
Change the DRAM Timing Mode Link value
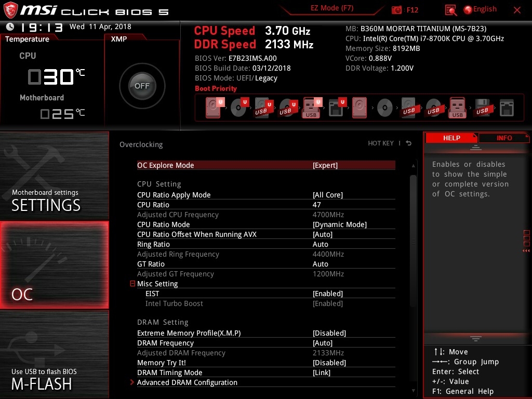[321, 372]
